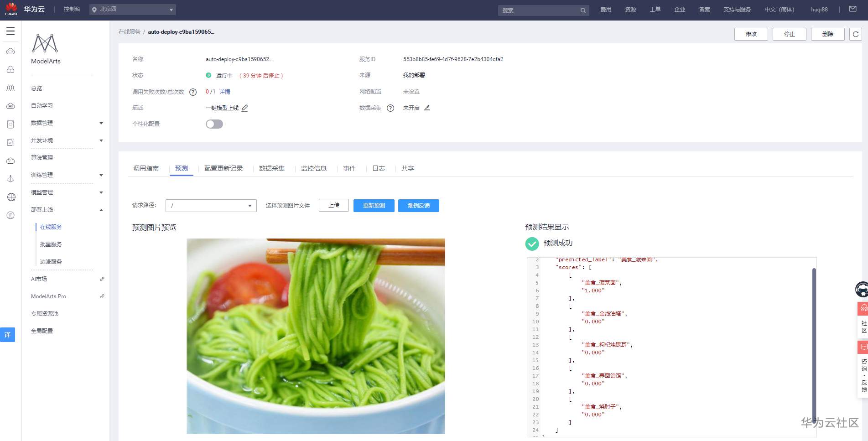Screen dimensions: 868x441
Task: Click the 咨询·反馈 red chat icon
Action: [863, 347]
